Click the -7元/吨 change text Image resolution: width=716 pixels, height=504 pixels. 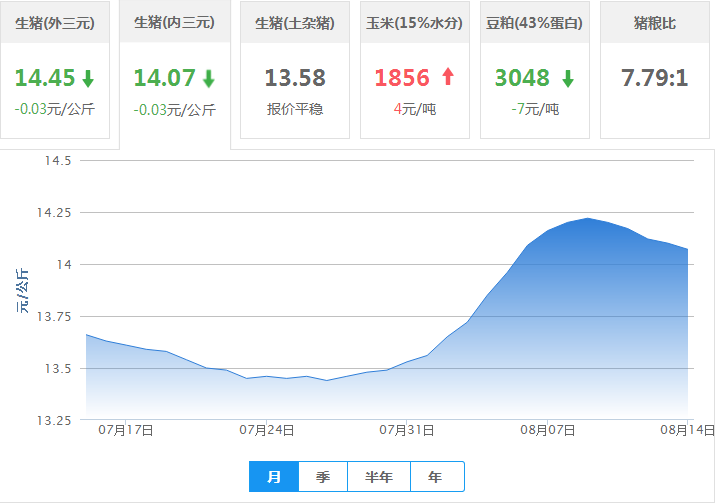[534, 109]
